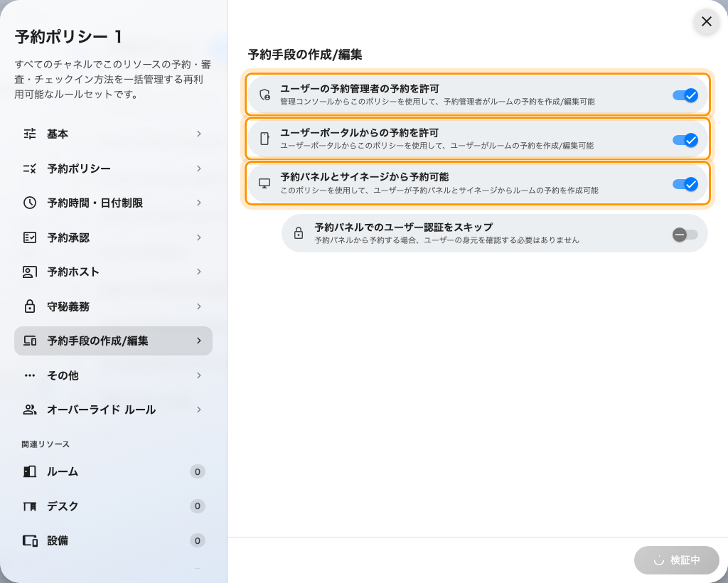Open 予約時間・日付制限 via its chevron

tap(199, 203)
